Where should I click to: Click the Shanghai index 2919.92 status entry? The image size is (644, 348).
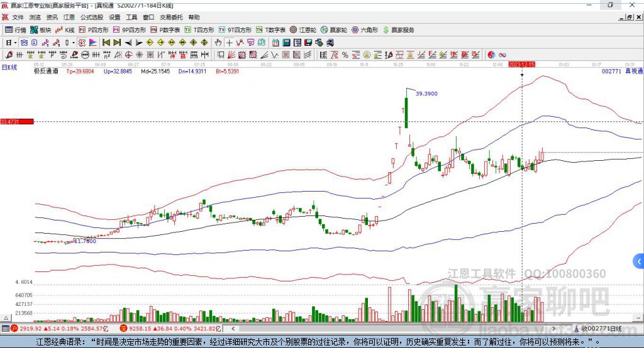point(60,329)
